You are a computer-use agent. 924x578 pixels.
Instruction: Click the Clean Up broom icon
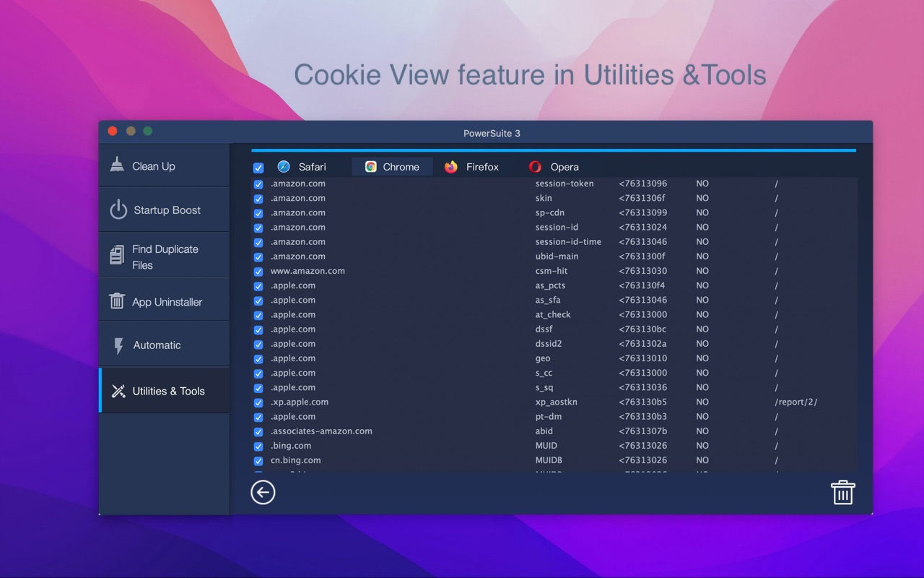point(117,165)
